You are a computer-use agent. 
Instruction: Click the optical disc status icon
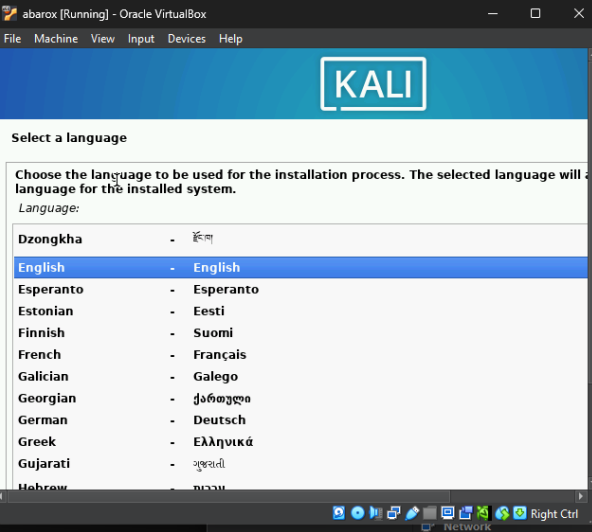[x=357, y=513]
